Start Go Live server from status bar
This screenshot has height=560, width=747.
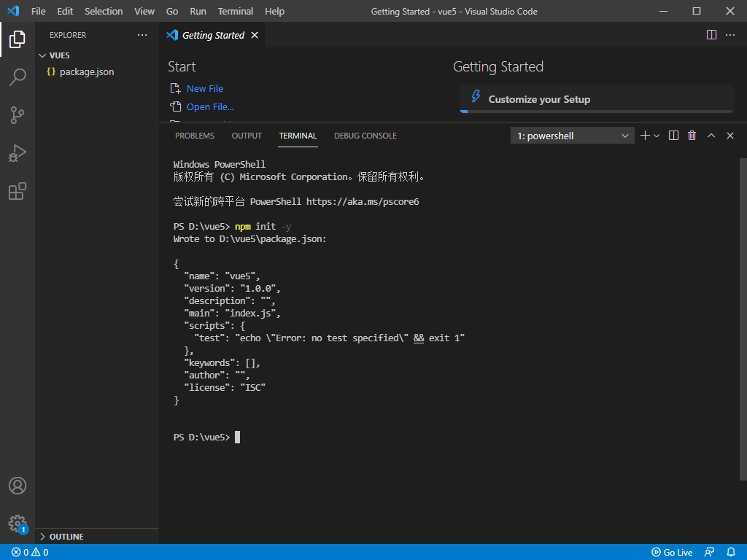(x=672, y=553)
